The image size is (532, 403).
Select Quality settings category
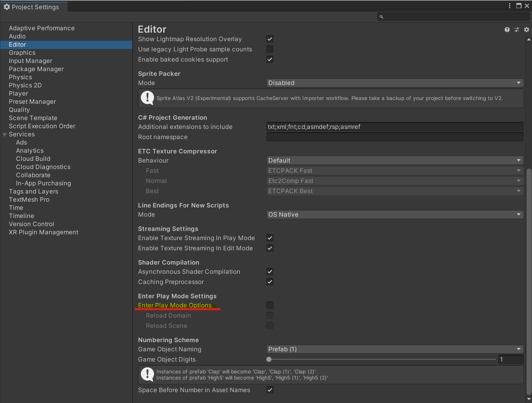pyautogui.click(x=19, y=110)
